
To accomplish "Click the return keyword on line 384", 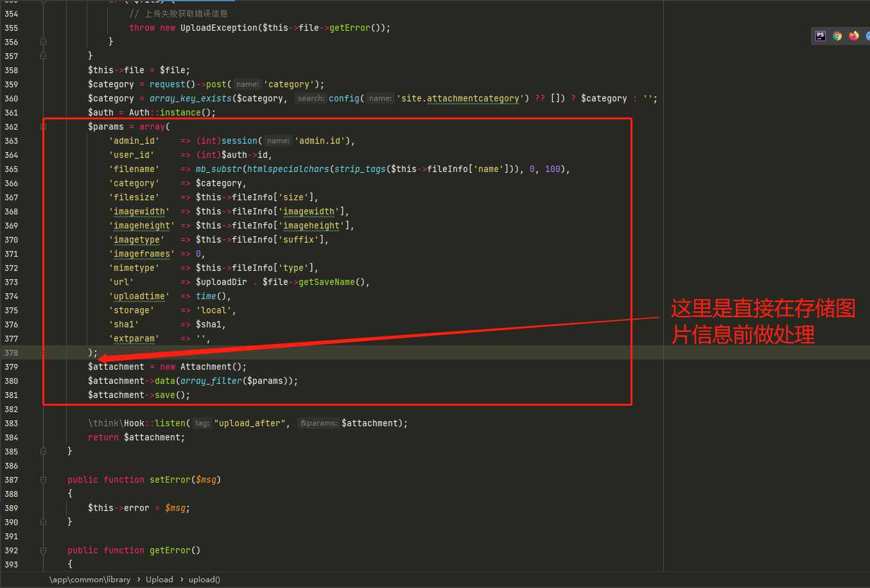I will pos(103,437).
